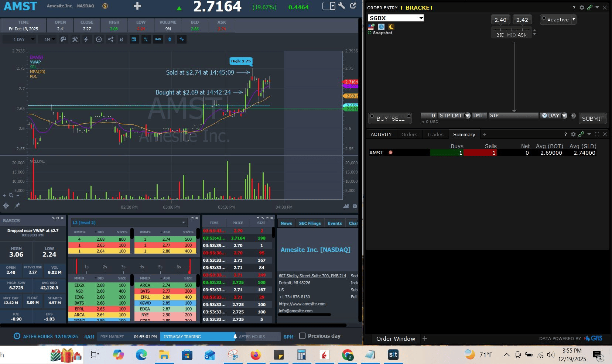Open the News tab

coord(286,223)
